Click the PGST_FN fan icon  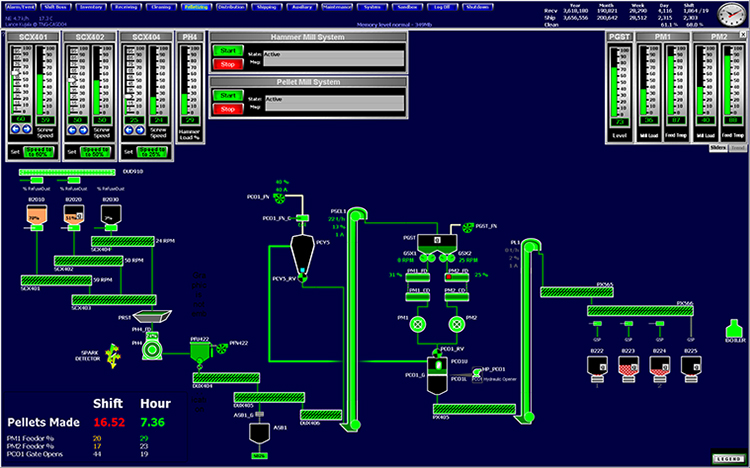[468, 227]
